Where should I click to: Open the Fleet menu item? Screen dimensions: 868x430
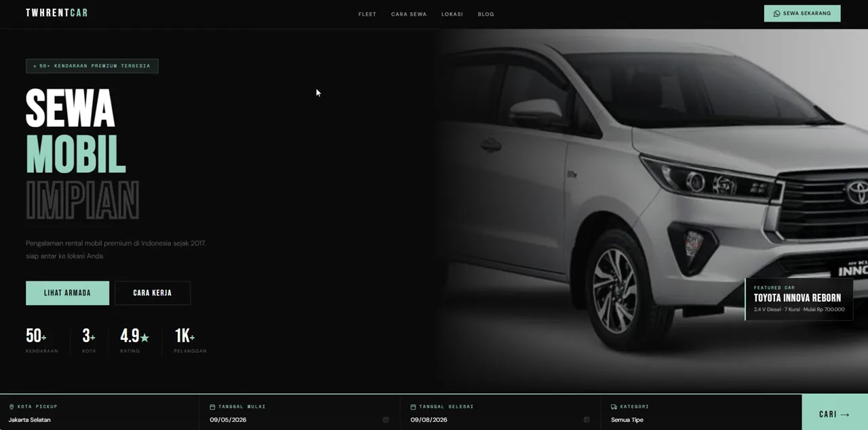[x=368, y=14]
